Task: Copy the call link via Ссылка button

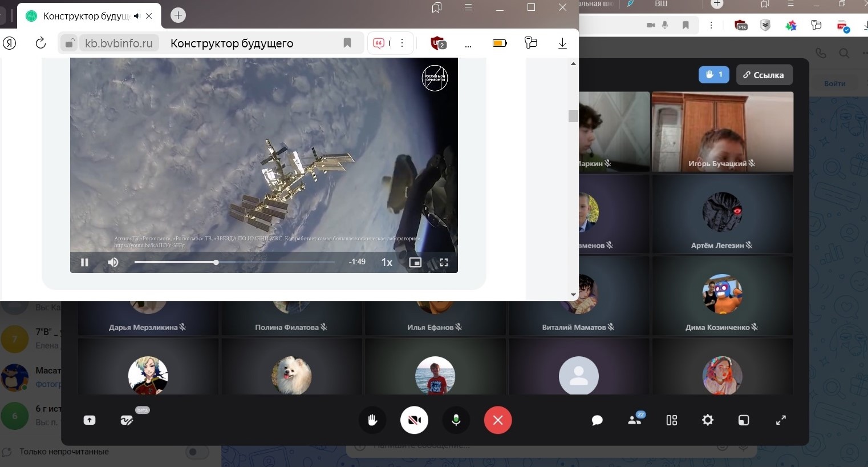Action: click(764, 75)
